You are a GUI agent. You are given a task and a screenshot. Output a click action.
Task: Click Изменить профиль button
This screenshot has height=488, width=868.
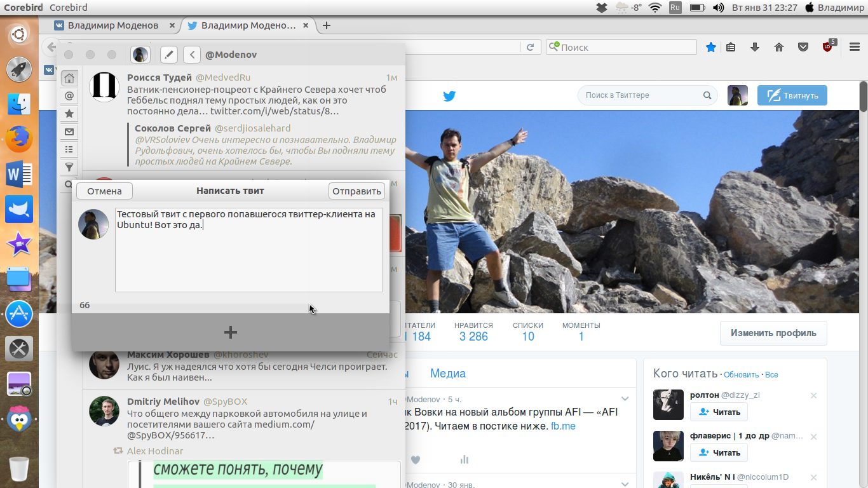[x=773, y=333]
